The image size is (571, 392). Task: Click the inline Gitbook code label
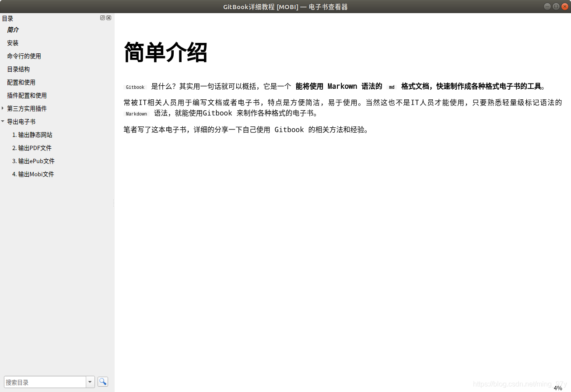pos(135,87)
